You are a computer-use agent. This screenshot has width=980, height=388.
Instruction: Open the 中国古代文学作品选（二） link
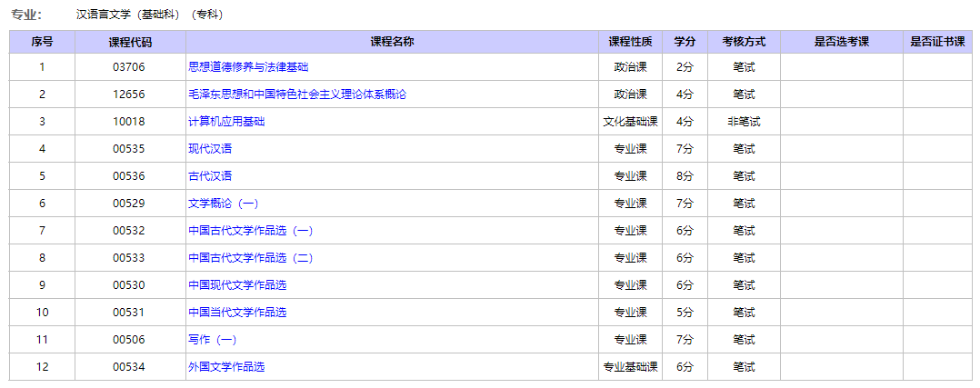tap(250, 258)
